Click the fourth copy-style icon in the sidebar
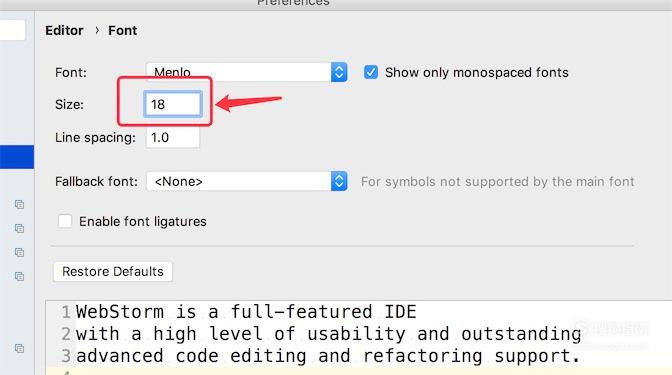 [19, 276]
